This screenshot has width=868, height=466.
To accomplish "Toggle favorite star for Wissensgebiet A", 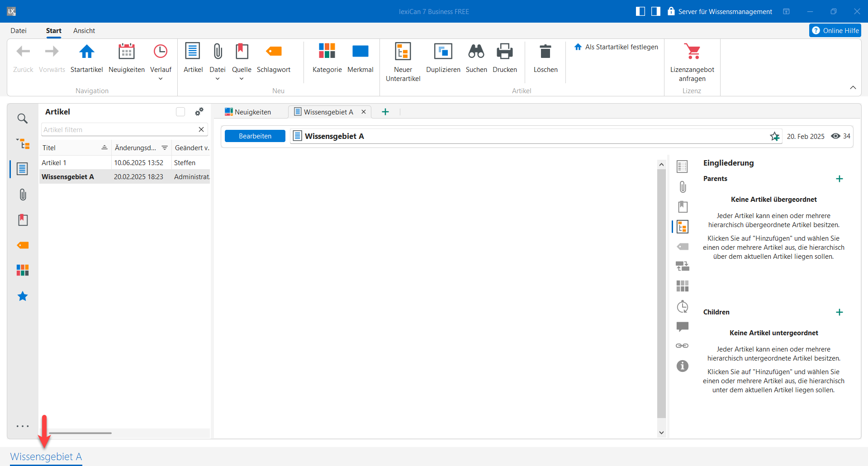I will click(774, 136).
